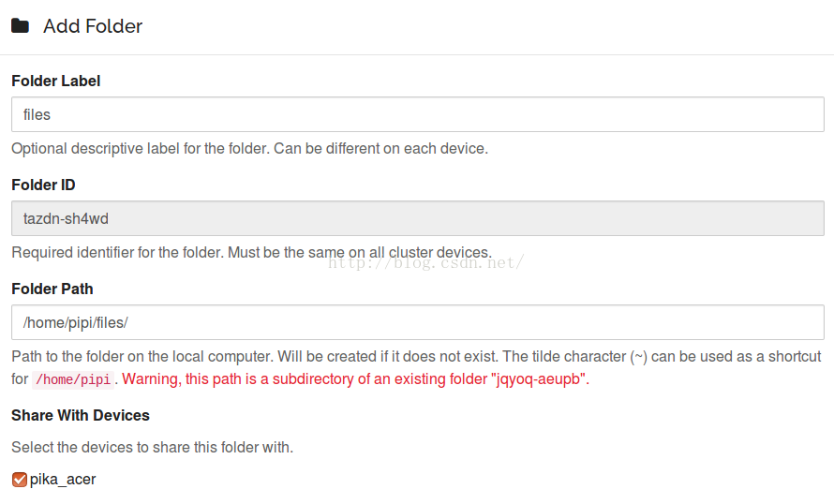Click the Optional descriptive label help text
Viewport: 834px width, 504px height.
pos(249,148)
